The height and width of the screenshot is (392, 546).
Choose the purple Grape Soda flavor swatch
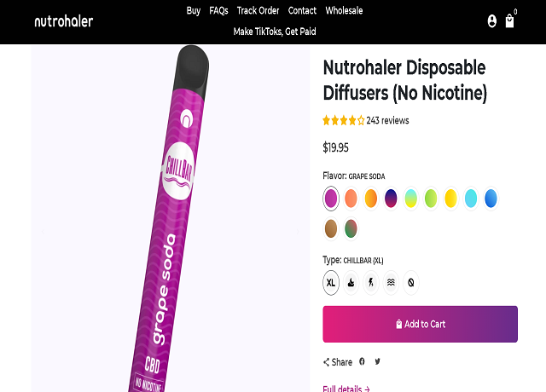331,199
